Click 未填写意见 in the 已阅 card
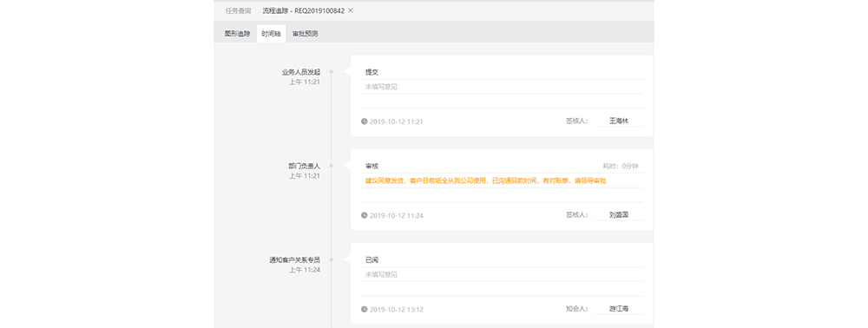Image resolution: width=868 pixels, height=328 pixels. (381, 274)
